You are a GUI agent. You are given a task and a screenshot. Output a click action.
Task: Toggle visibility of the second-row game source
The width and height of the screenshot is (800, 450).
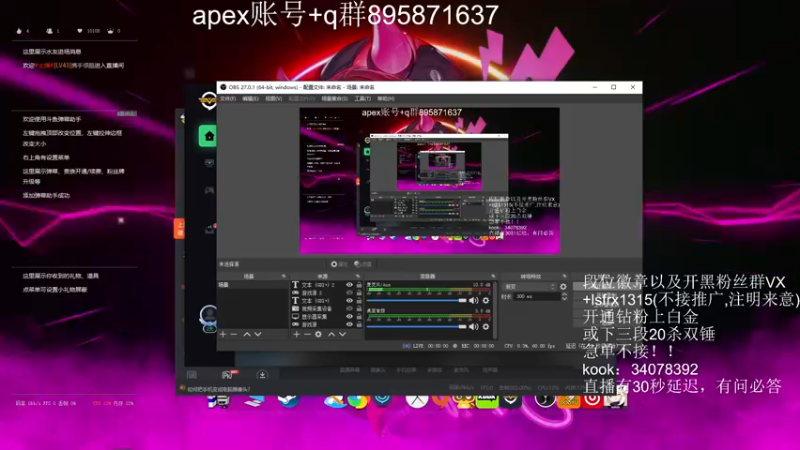click(x=349, y=293)
